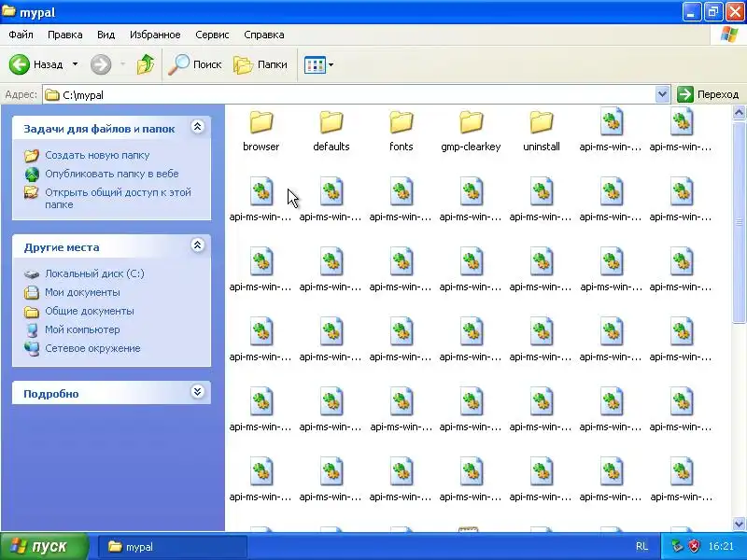The height and width of the screenshot is (560, 747).
Task: Open Мои документы link
Action: pyautogui.click(x=82, y=292)
